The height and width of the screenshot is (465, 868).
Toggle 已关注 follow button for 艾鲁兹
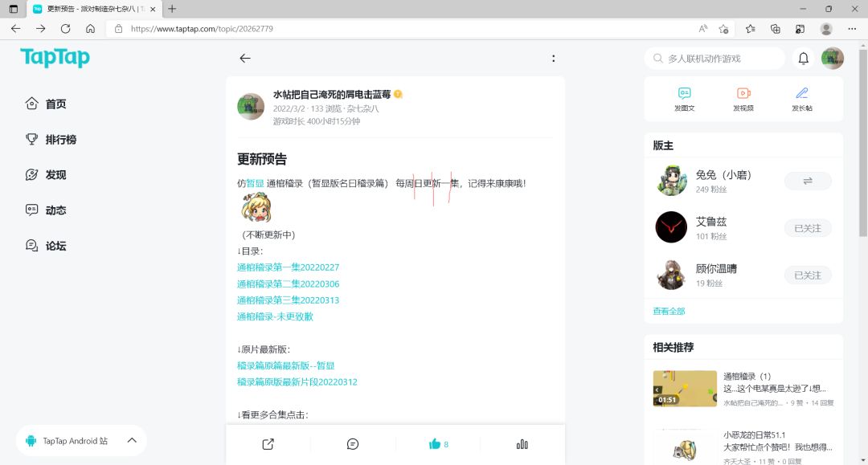tap(808, 228)
